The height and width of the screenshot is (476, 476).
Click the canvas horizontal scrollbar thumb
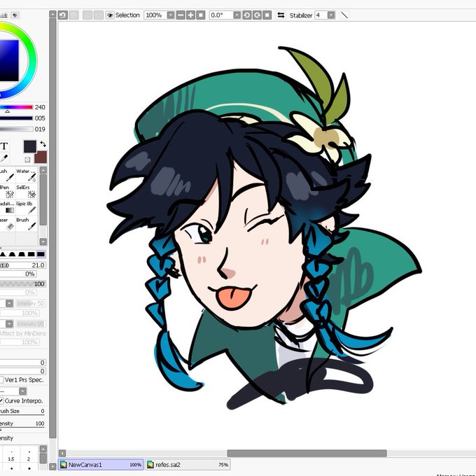pyautogui.click(x=307, y=453)
